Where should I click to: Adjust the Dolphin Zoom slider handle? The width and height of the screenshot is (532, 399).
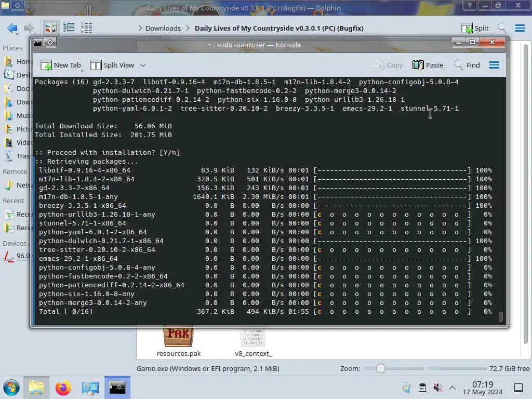point(381,368)
